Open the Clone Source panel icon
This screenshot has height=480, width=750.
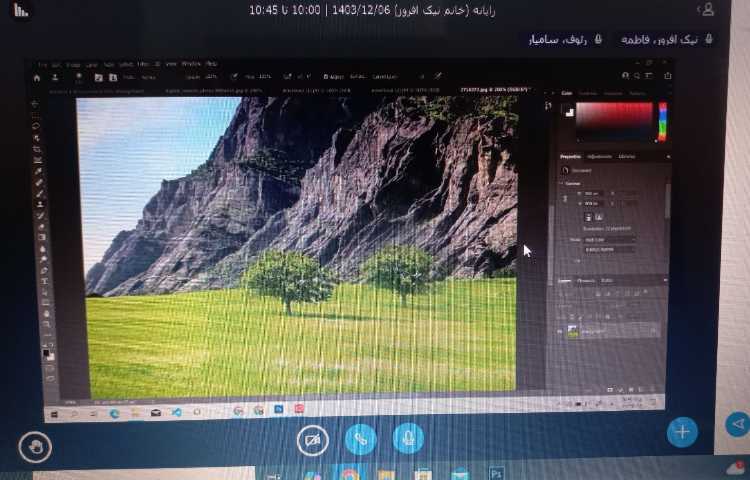click(x=113, y=77)
